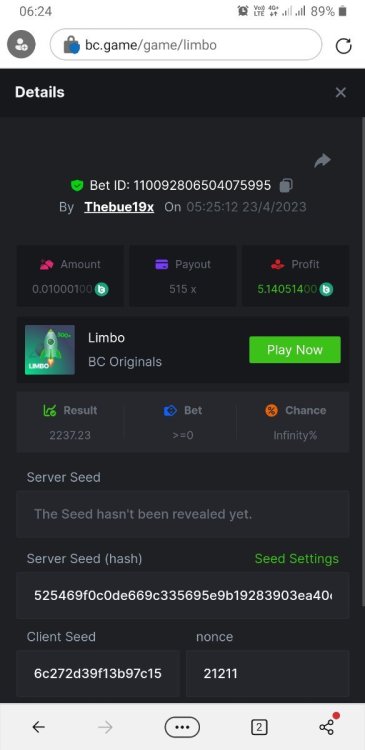Click the Play Now button

click(295, 350)
